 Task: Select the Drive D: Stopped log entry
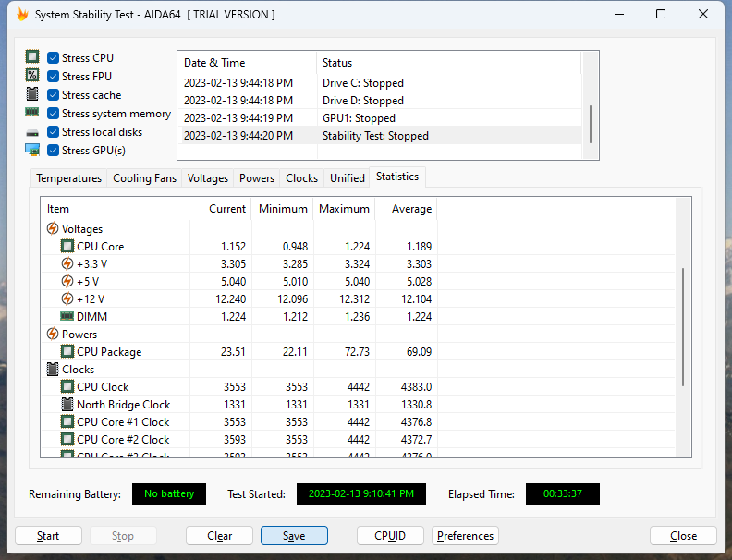(x=380, y=101)
